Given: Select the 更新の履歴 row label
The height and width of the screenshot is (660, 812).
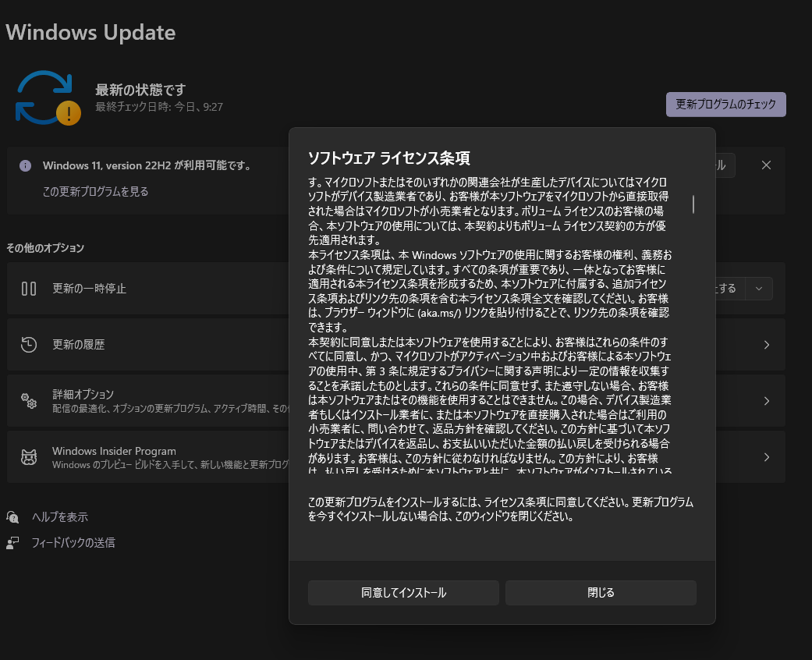Looking at the screenshot, I should (x=78, y=345).
